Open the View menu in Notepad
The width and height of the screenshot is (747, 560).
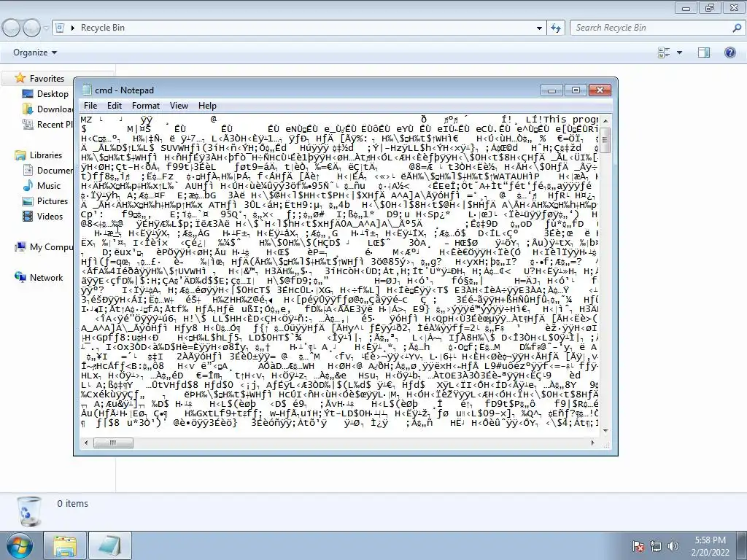179,106
